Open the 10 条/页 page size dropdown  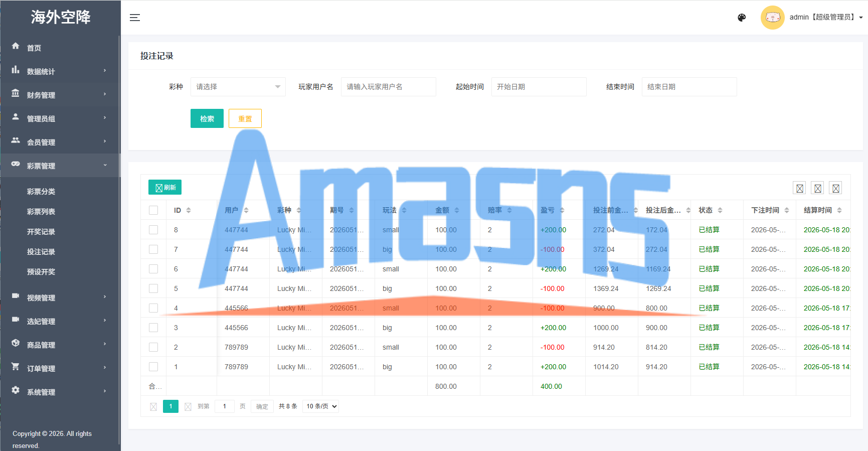(x=321, y=406)
